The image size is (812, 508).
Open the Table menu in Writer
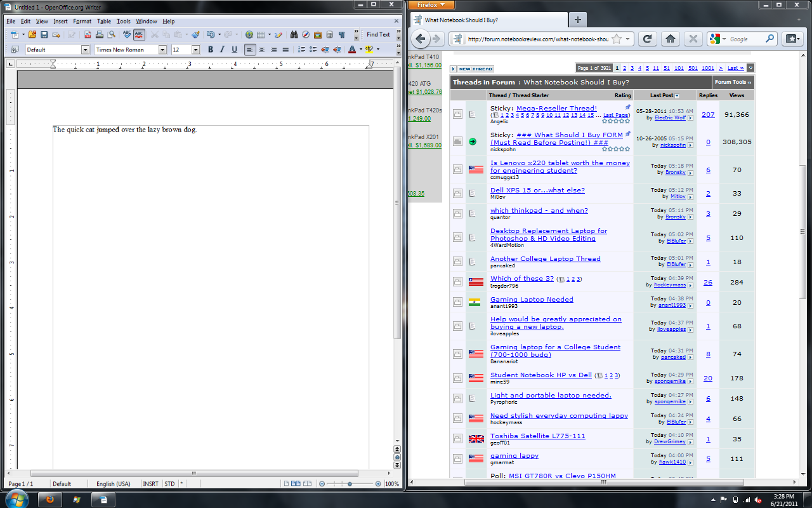(104, 22)
